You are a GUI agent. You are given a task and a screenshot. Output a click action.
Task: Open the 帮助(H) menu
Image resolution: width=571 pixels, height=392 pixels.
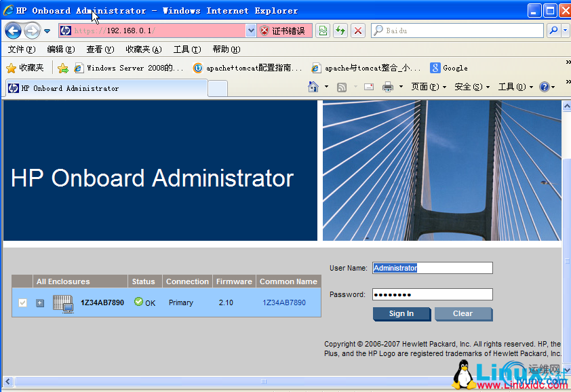pos(226,50)
